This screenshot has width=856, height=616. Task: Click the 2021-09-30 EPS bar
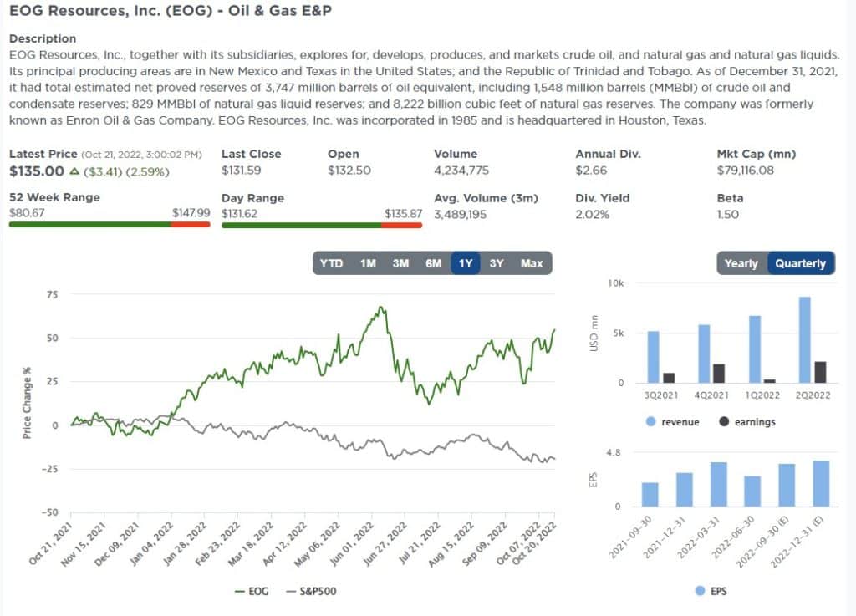[650, 494]
